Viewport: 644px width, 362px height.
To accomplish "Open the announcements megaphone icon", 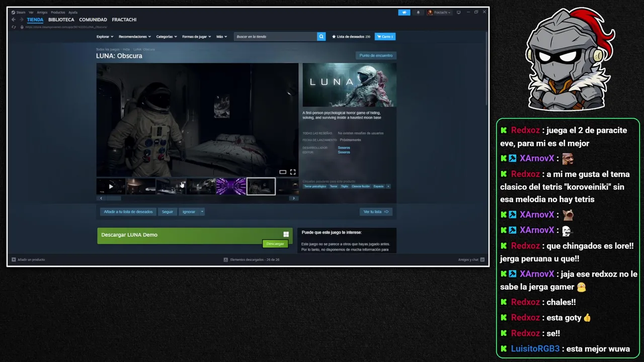I will tap(404, 12).
